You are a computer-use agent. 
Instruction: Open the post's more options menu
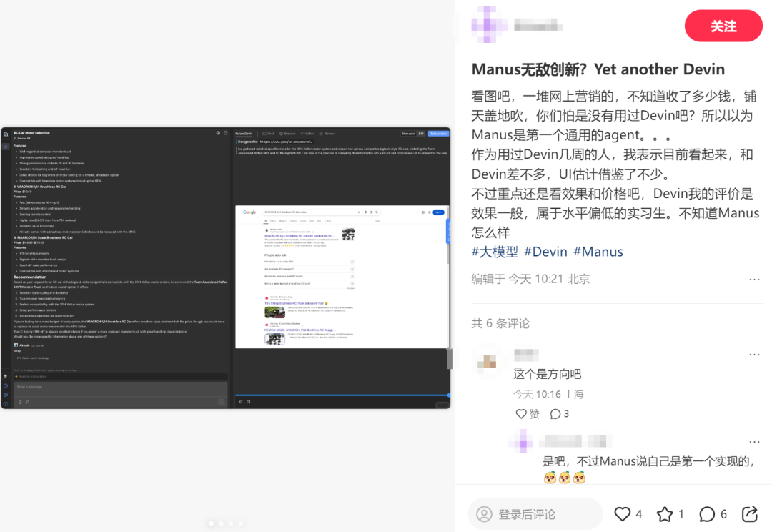[755, 279]
